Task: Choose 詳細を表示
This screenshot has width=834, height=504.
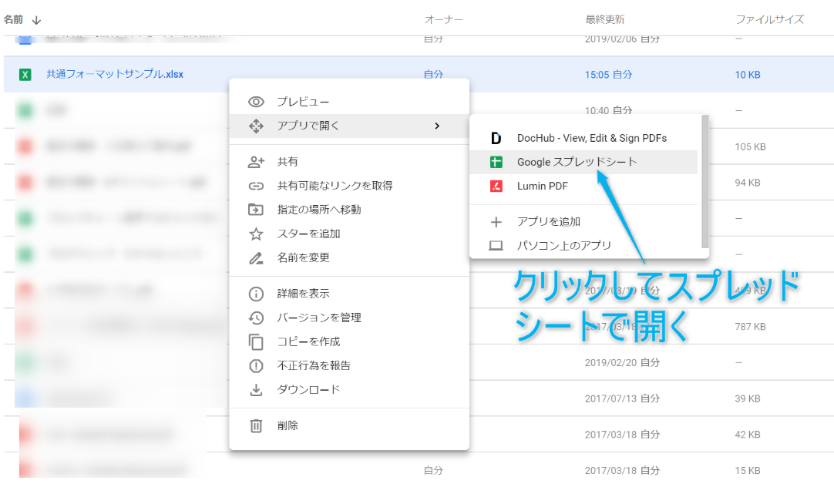Action: pos(349,294)
